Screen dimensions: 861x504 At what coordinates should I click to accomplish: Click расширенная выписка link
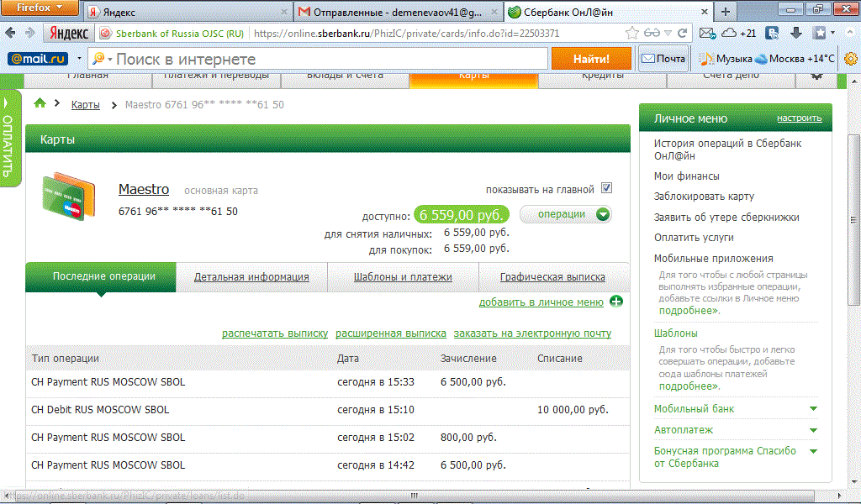[x=390, y=333]
